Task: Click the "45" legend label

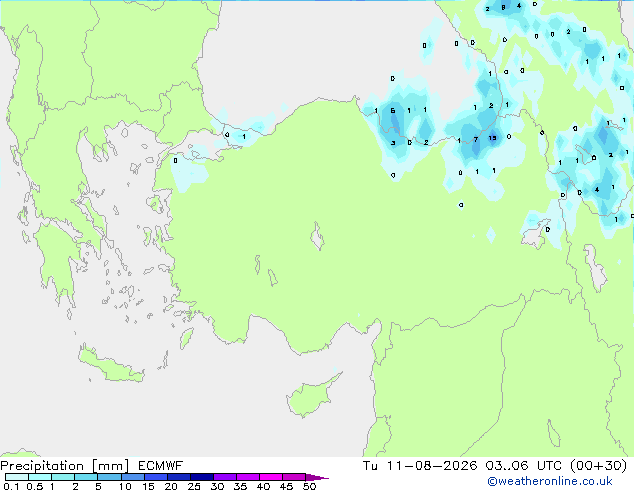Action: pos(286,486)
